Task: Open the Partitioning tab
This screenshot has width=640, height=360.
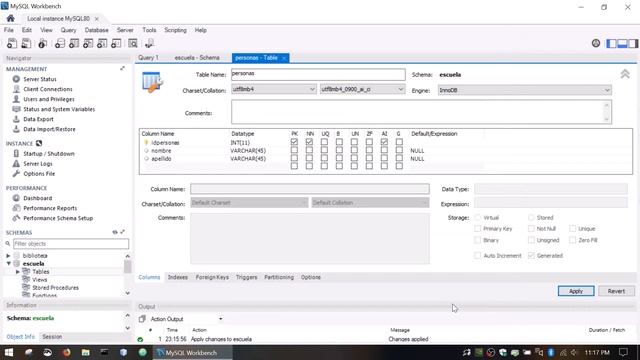Action: (x=279, y=277)
